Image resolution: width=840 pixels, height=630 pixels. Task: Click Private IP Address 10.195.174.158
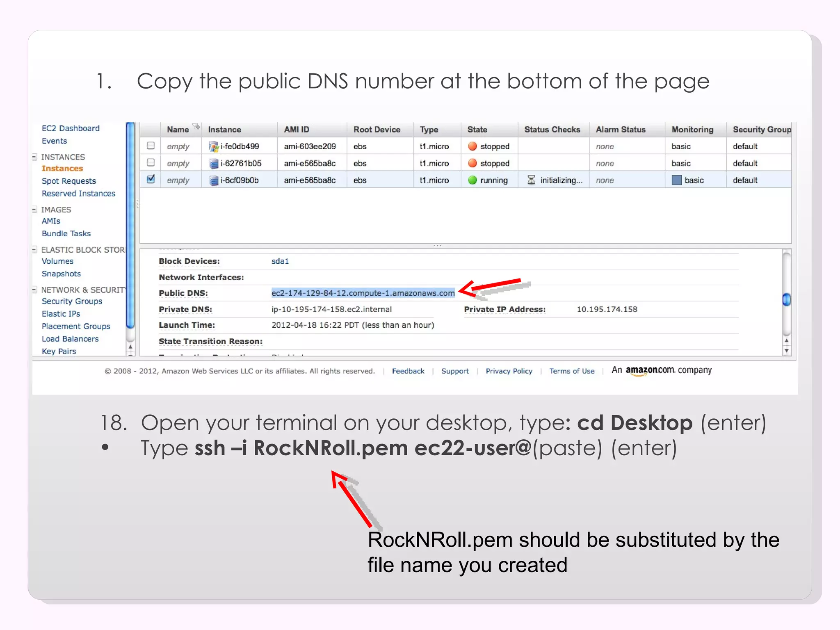607,309
